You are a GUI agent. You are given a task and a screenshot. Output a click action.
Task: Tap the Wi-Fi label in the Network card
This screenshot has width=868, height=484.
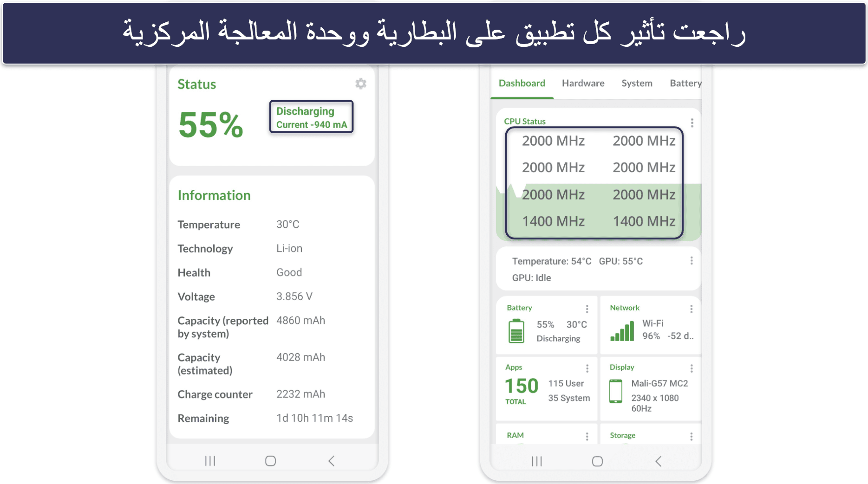click(x=653, y=323)
